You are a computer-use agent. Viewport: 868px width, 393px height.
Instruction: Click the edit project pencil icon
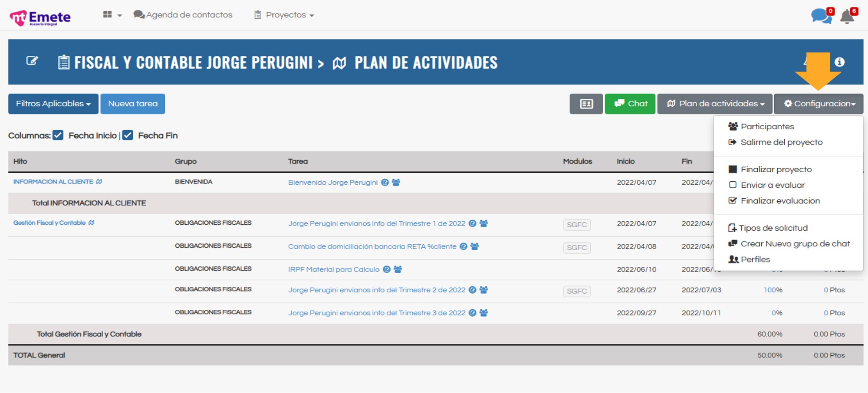pyautogui.click(x=32, y=61)
